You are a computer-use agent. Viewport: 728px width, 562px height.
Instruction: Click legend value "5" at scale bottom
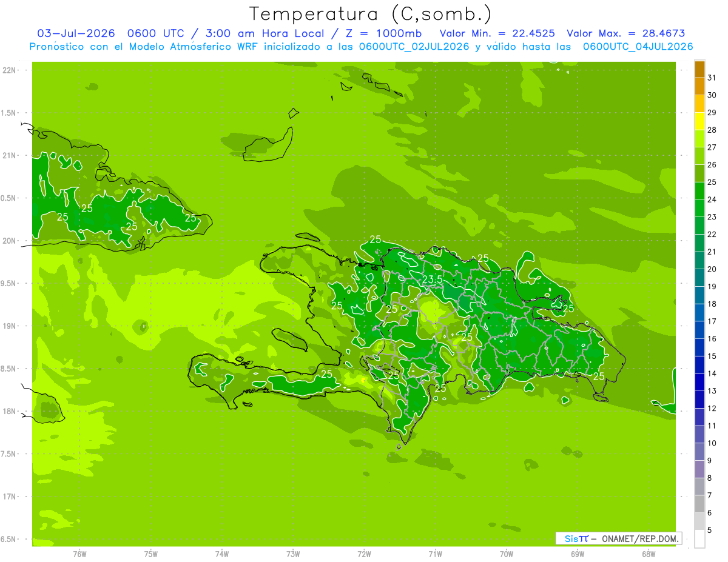tap(710, 530)
